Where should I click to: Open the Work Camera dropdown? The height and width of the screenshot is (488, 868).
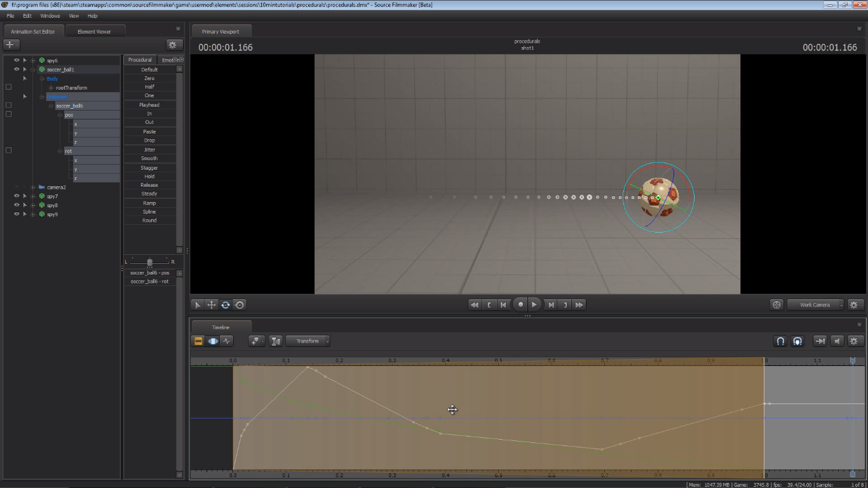[x=815, y=305]
